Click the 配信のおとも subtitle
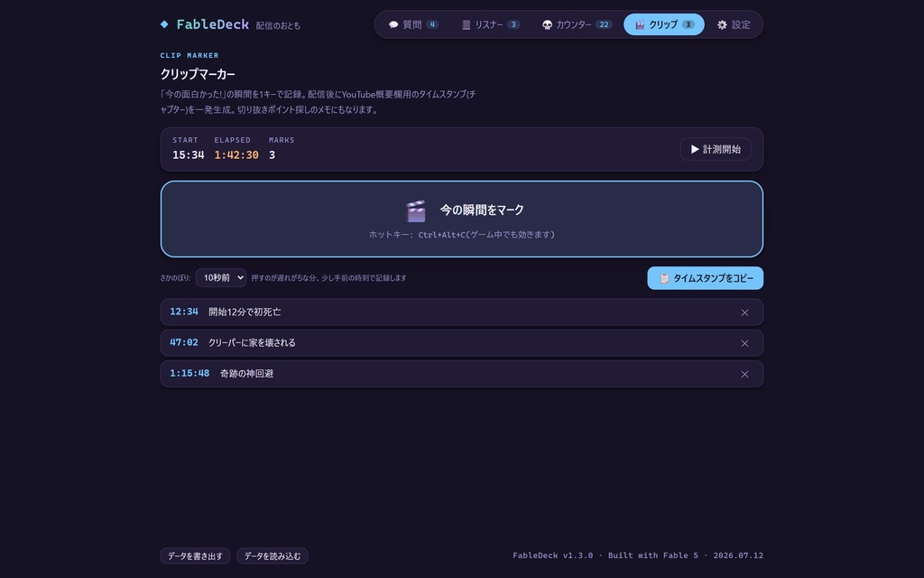 (278, 26)
